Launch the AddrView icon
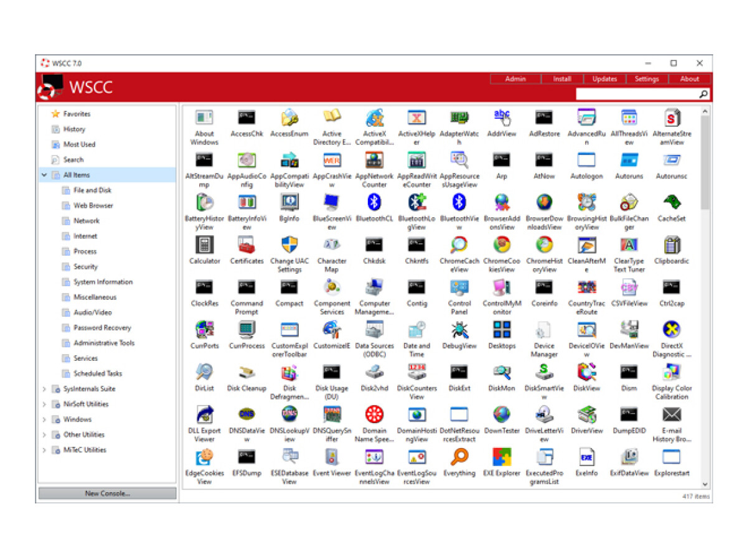The image size is (747, 560). click(502, 117)
